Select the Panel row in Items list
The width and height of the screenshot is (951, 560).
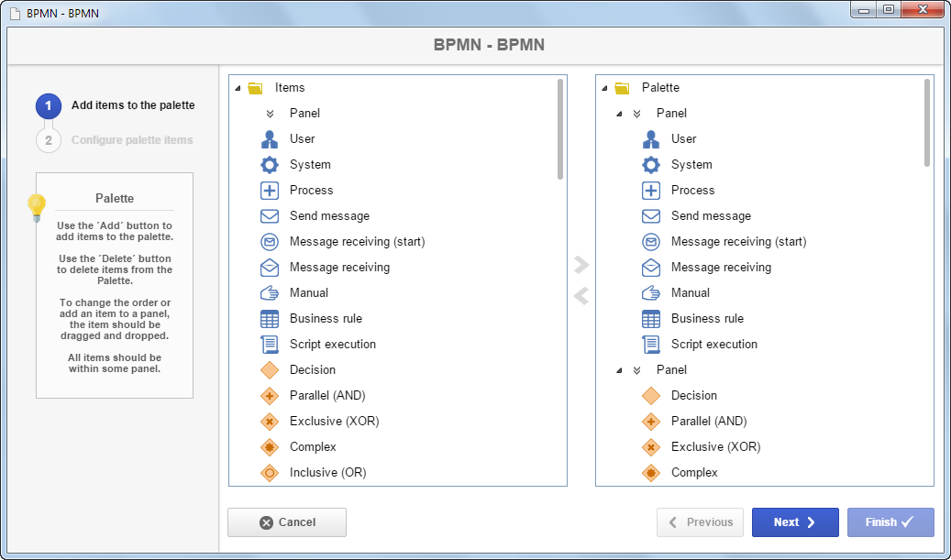tap(397, 114)
